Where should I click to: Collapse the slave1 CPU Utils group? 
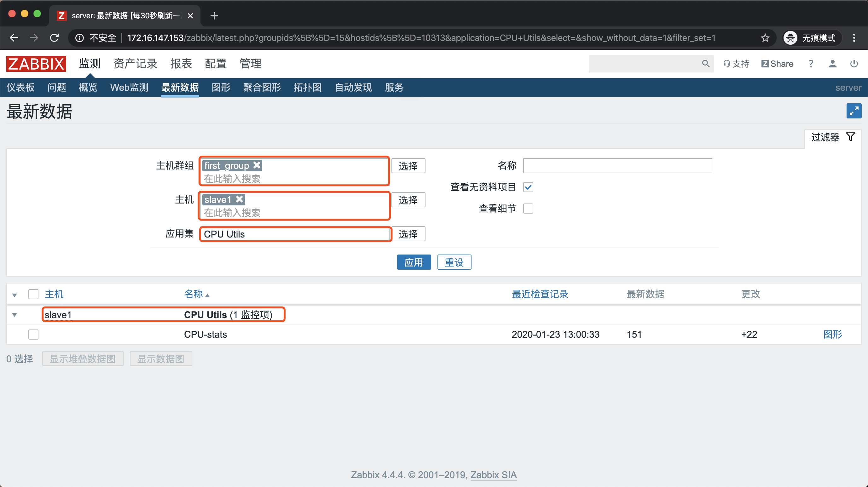point(14,315)
